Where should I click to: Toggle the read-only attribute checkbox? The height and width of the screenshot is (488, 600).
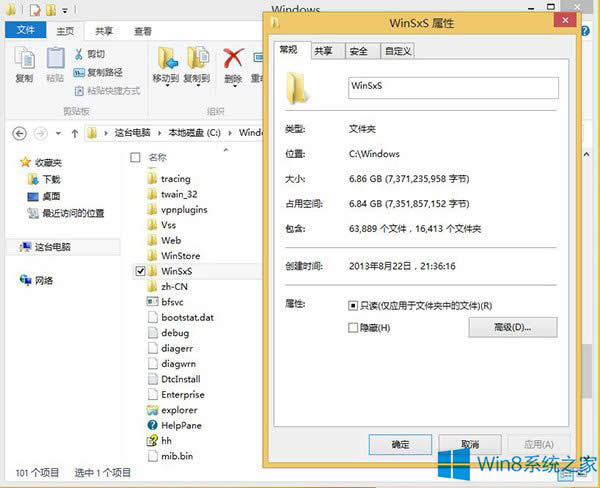353,305
